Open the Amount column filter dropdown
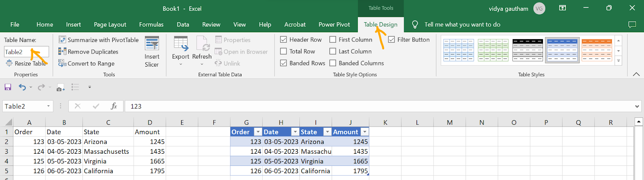 [x=365, y=132]
